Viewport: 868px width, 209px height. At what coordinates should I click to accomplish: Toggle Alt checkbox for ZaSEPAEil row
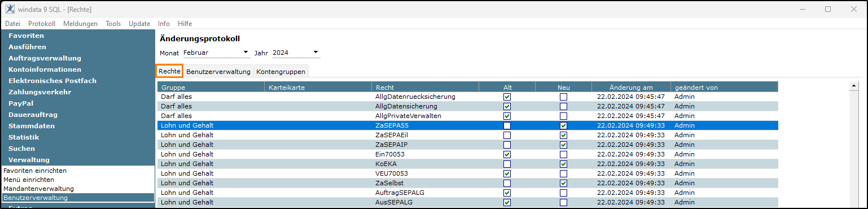(x=507, y=135)
